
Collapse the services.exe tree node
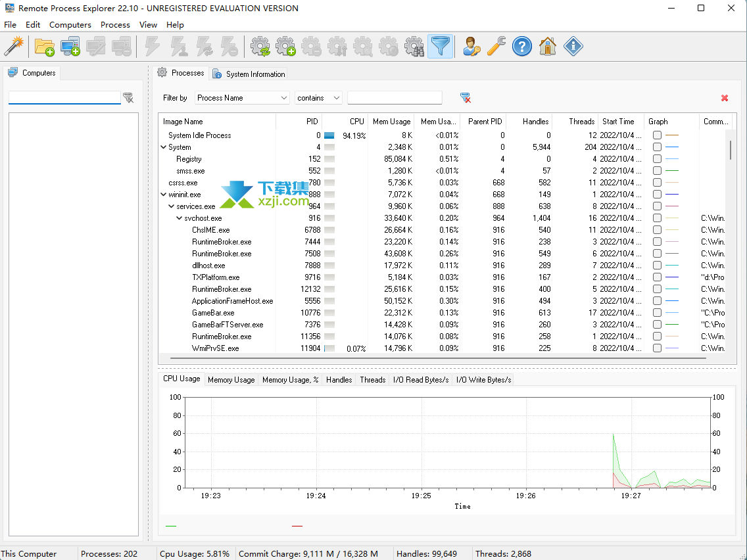point(172,206)
